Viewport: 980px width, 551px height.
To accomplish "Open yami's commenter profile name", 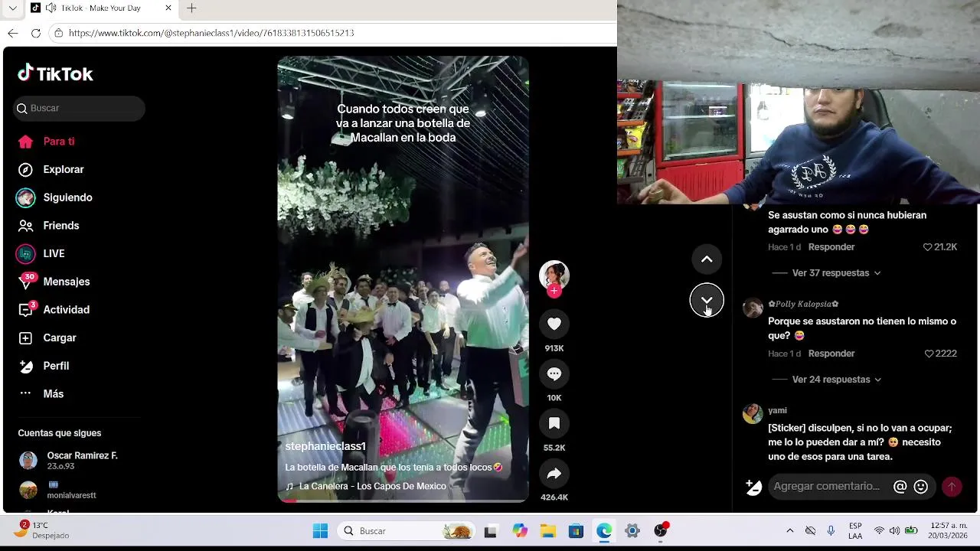I will coord(777,411).
